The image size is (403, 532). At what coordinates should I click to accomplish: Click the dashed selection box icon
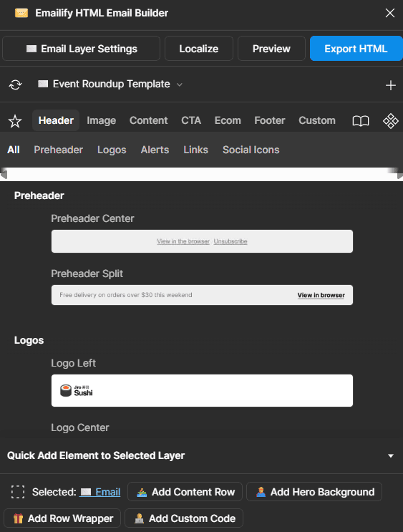click(x=18, y=492)
